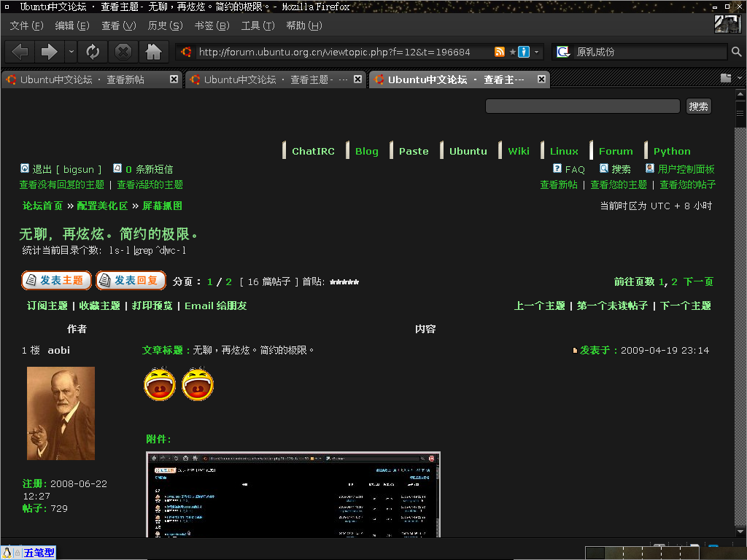Go to 论坛首页 breadcrumb
747x560 pixels.
[x=42, y=206]
